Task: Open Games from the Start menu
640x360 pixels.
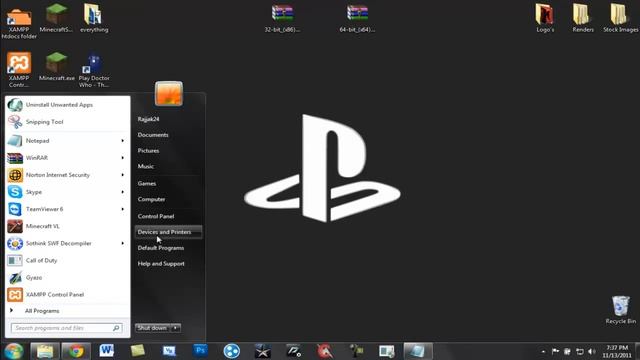Action: [147, 184]
